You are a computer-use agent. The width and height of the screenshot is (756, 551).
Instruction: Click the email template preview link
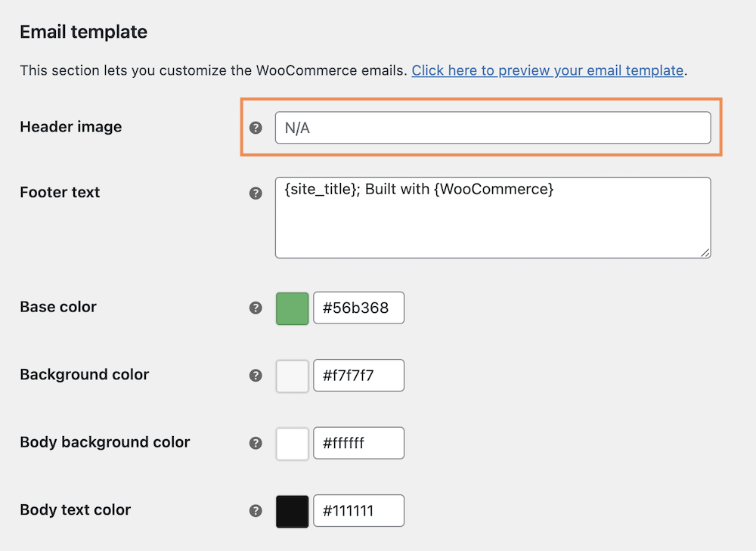(x=547, y=70)
